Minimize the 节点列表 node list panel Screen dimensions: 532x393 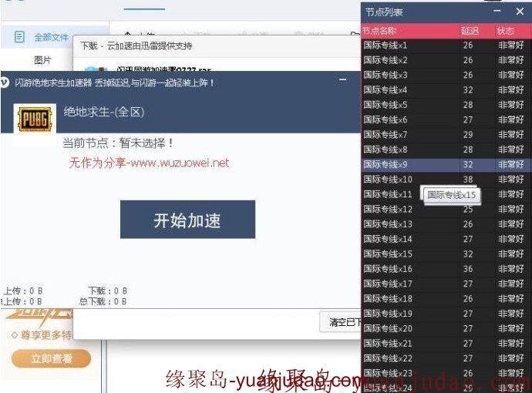point(497,12)
